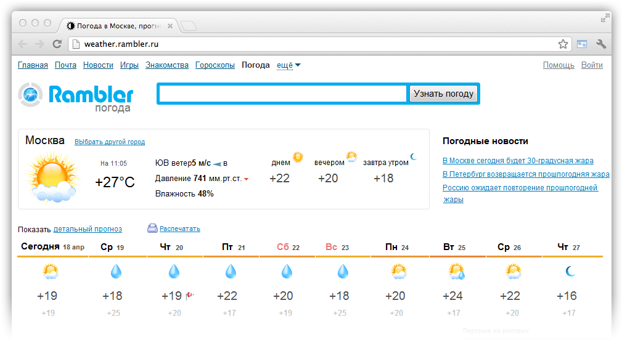Click the large sunny weather icon for Москва
The height and width of the screenshot is (364, 622).
pos(52,179)
